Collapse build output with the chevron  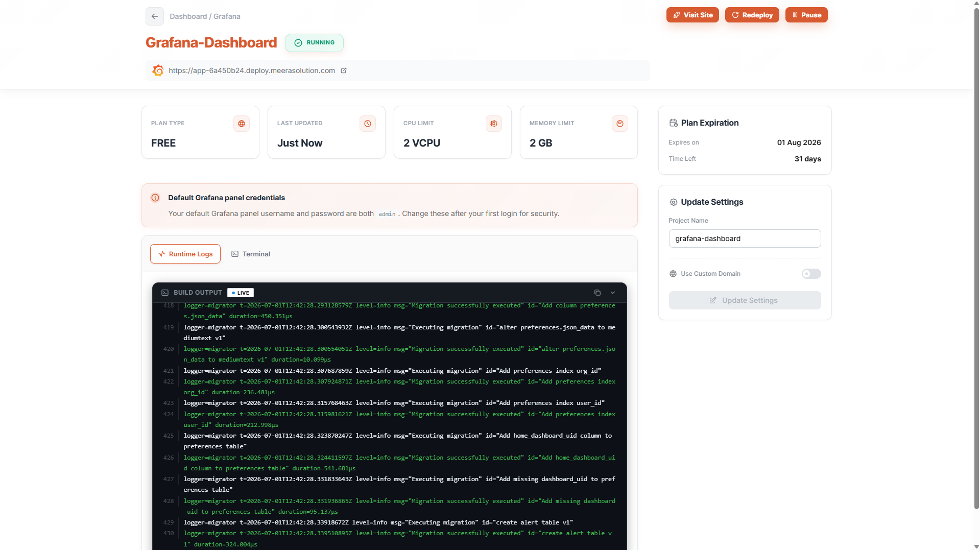tap(613, 293)
